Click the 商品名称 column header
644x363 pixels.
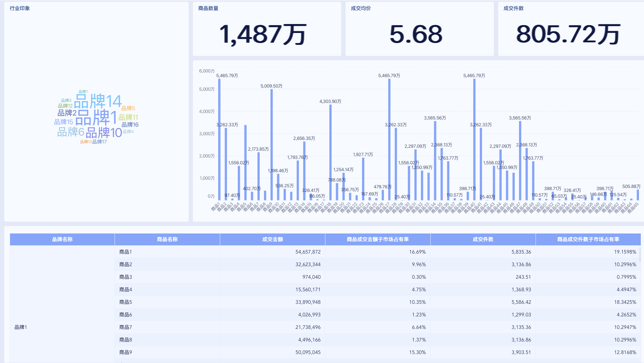[167, 239]
